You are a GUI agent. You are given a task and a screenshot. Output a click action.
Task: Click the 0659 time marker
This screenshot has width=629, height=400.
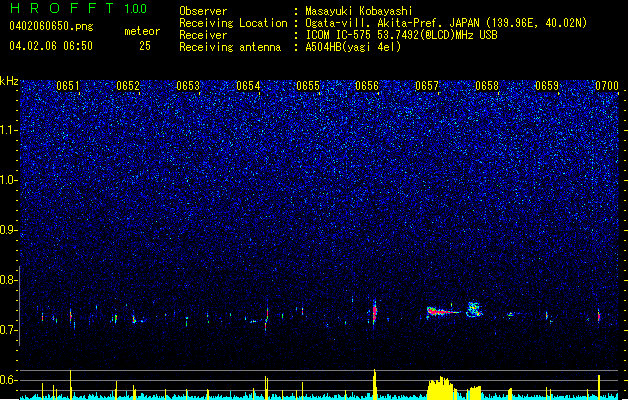547,86
